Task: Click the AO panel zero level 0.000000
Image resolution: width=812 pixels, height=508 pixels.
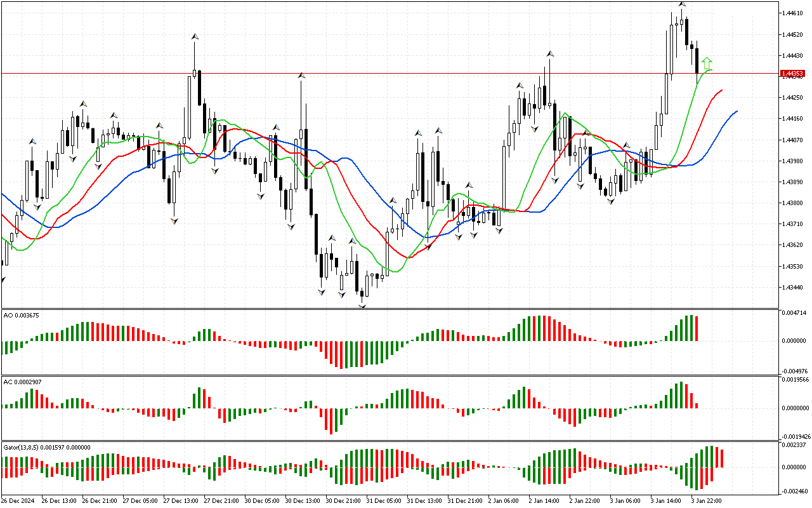Action: (793, 341)
